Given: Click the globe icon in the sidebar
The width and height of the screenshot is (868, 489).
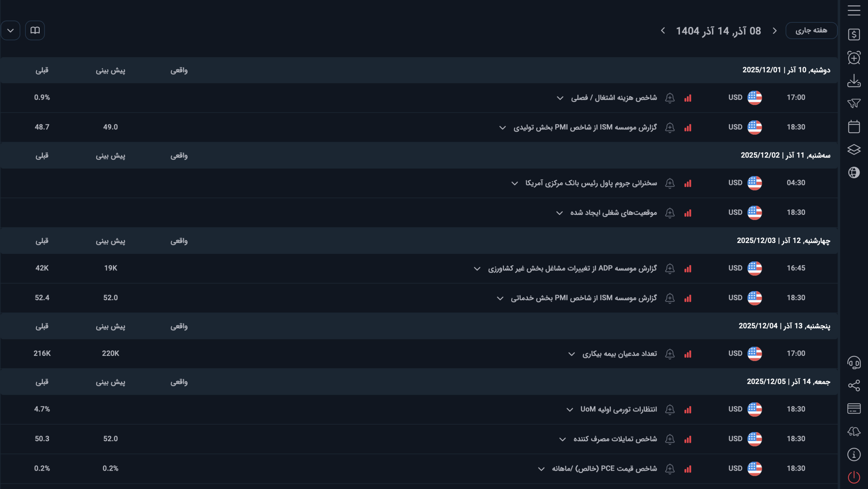Looking at the screenshot, I should pos(854,172).
